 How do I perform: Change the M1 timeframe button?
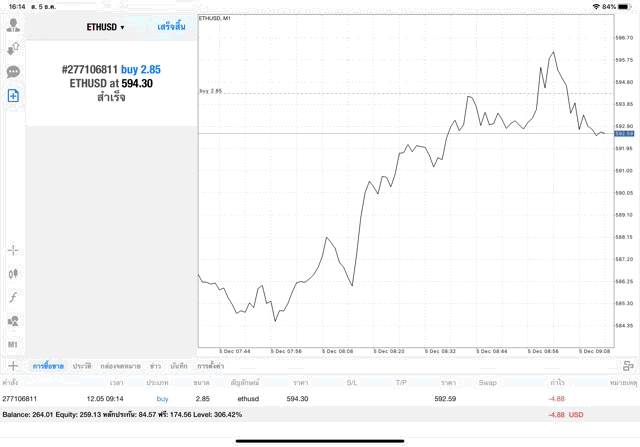click(x=13, y=345)
